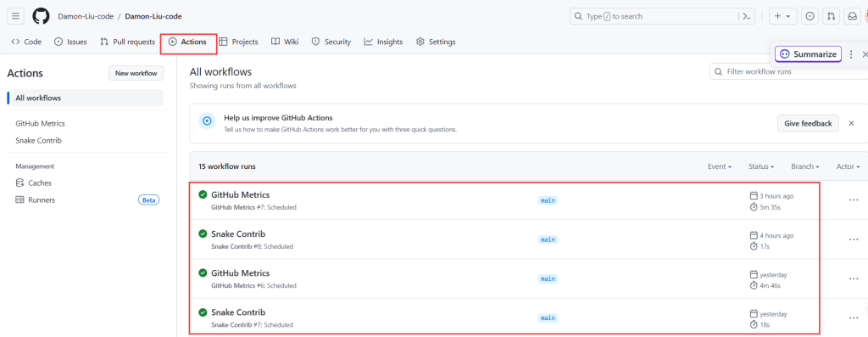Open the Security tab
This screenshot has width=868, height=337.
tap(331, 42)
